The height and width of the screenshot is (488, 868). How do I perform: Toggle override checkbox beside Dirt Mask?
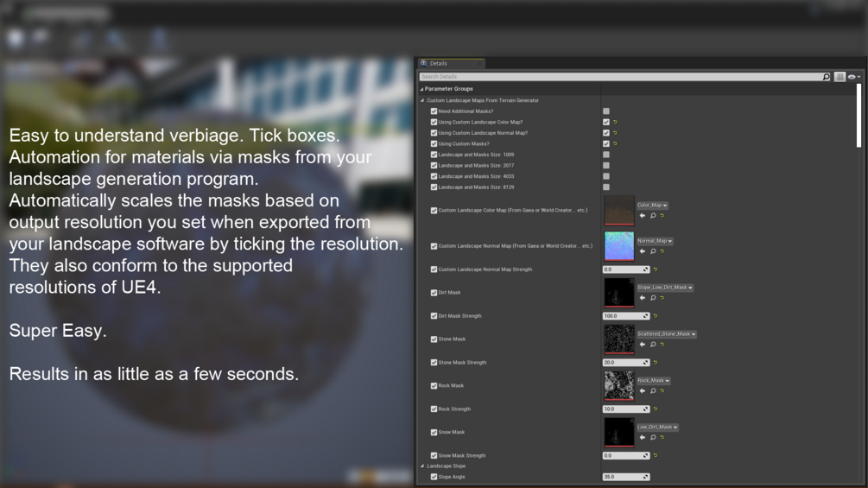coord(434,293)
